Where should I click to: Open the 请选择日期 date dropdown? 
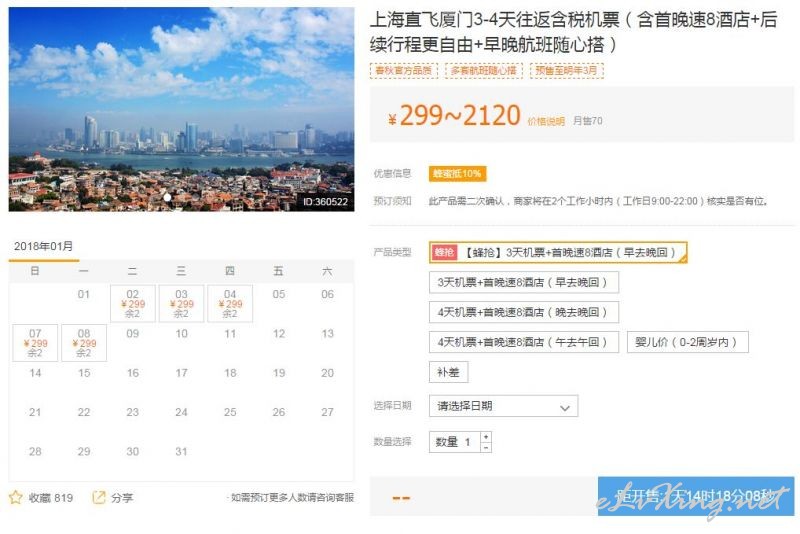(x=504, y=406)
